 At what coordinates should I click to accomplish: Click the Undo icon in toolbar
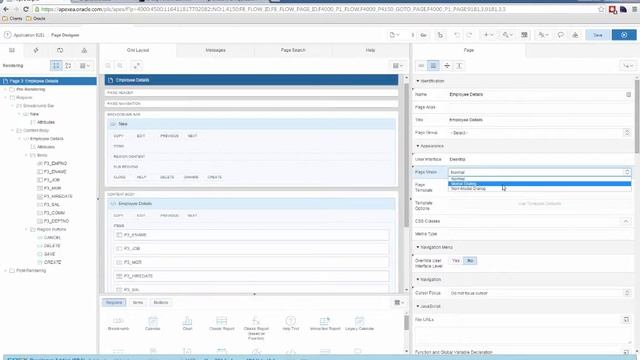[x=457, y=35]
